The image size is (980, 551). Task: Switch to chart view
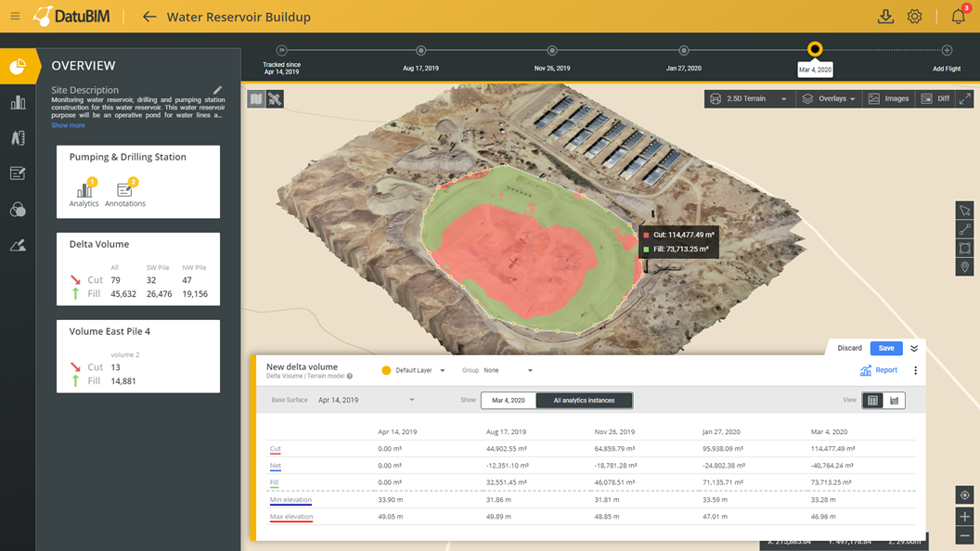click(895, 401)
